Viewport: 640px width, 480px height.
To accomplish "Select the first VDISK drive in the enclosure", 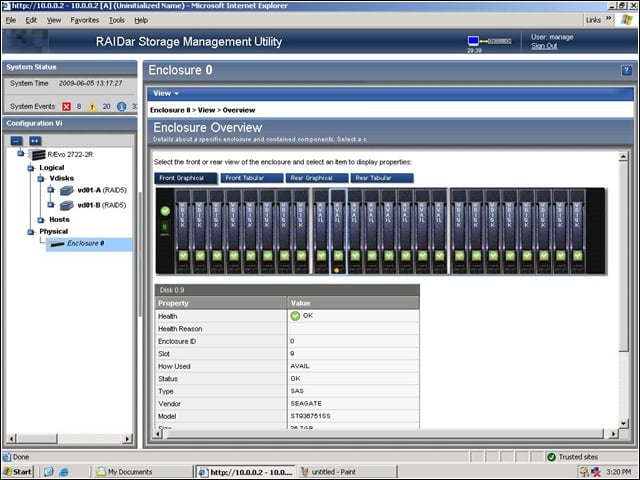I will click(183, 231).
